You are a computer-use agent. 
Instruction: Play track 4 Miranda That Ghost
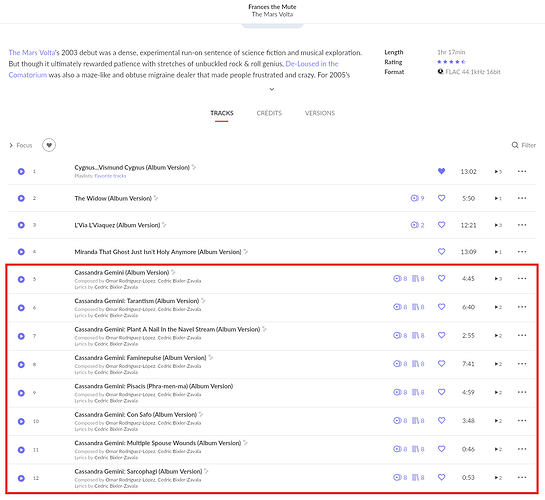pyautogui.click(x=21, y=252)
